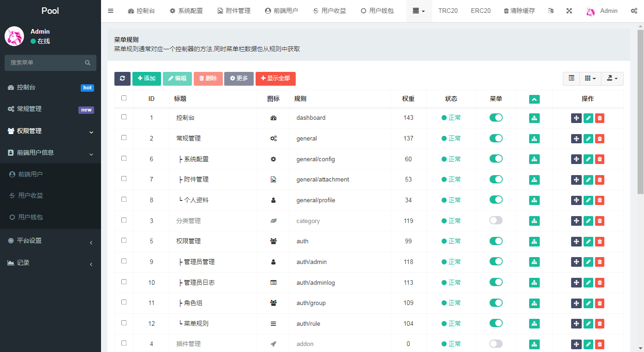
Task: Click the 搜索菜单 search field
Action: pyautogui.click(x=46, y=63)
